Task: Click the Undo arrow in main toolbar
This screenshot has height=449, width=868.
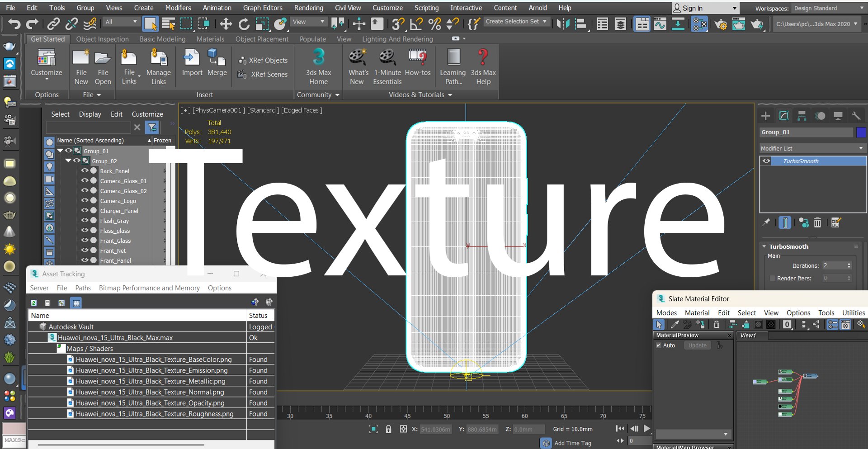Action: [14, 24]
